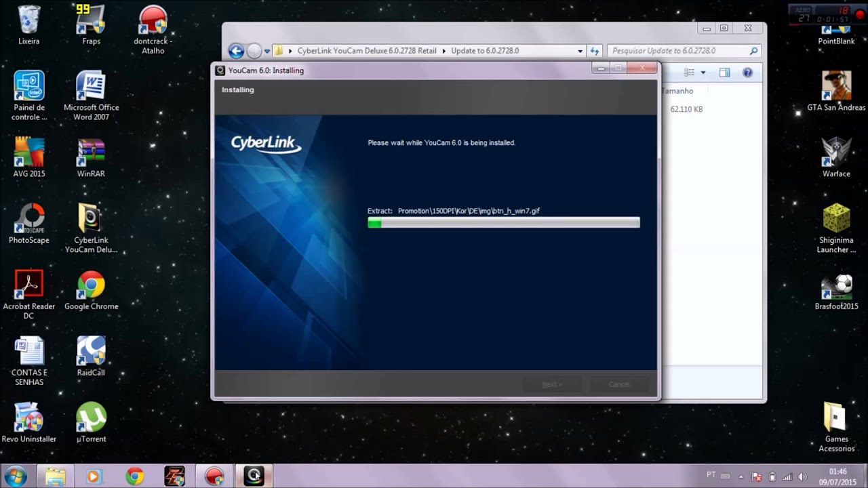Open the Acrobat Reader DC desktop icon

(x=29, y=295)
